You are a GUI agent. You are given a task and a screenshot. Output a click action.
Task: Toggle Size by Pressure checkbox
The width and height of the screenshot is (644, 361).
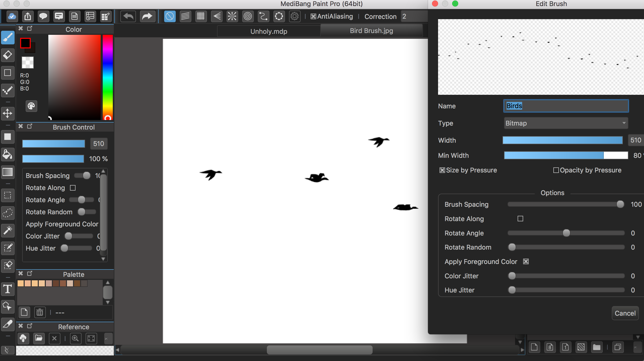point(442,170)
